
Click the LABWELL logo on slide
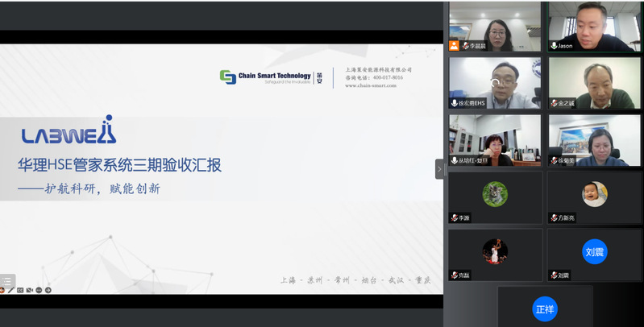69,130
